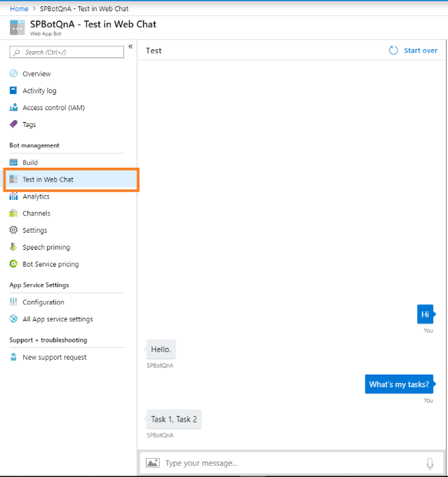Open Settings menu item

[x=34, y=230]
